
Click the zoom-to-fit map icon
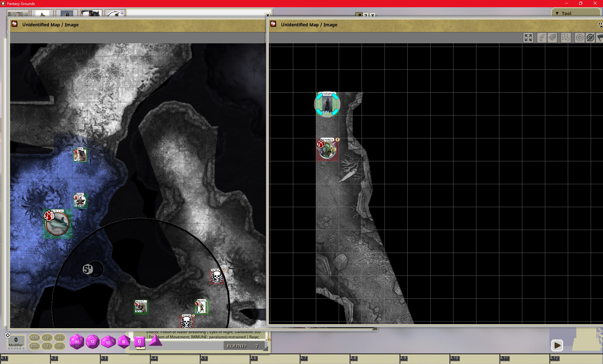528,38
